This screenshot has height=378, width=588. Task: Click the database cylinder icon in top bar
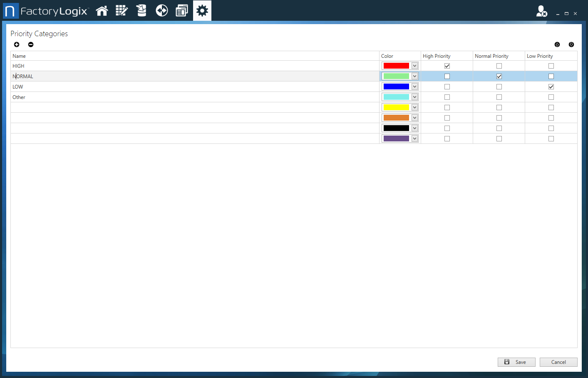click(x=141, y=11)
